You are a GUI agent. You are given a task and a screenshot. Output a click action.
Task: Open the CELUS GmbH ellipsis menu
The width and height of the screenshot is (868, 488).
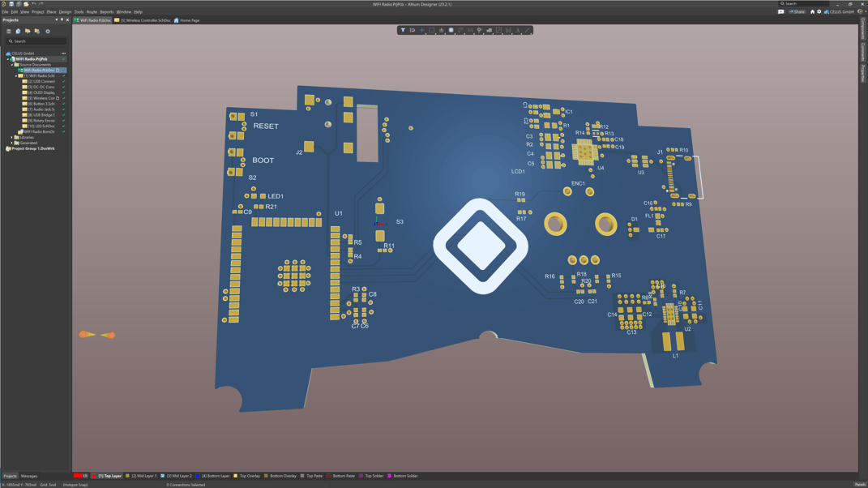[x=64, y=54]
